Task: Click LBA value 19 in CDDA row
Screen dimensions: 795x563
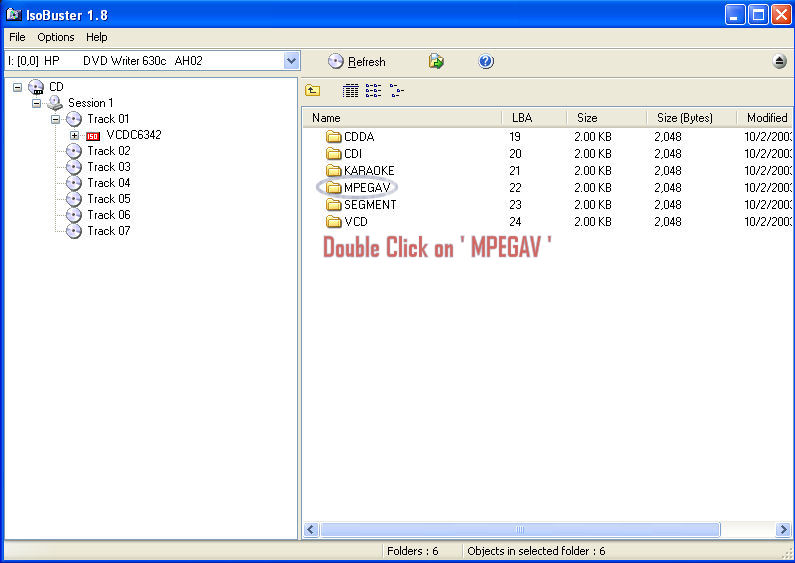Action: tap(515, 137)
